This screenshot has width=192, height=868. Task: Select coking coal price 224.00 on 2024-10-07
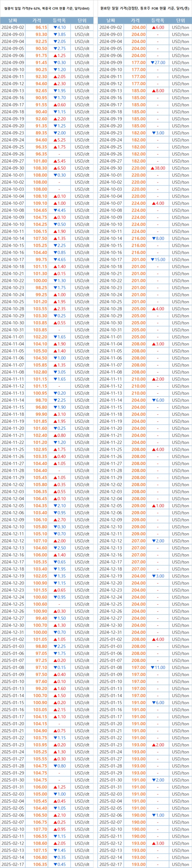tap(139, 203)
